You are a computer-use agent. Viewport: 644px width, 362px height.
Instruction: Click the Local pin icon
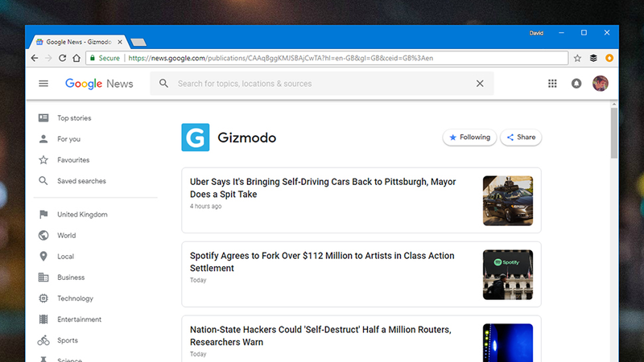[x=43, y=256]
